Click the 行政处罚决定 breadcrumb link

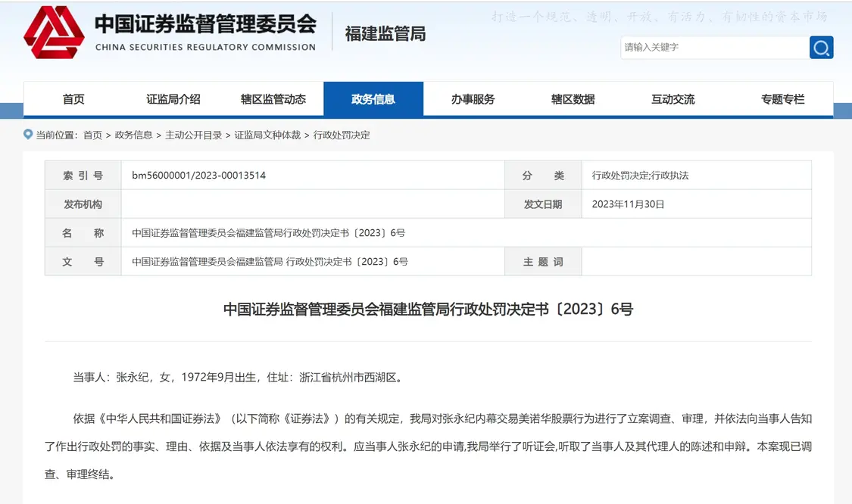[x=342, y=135]
